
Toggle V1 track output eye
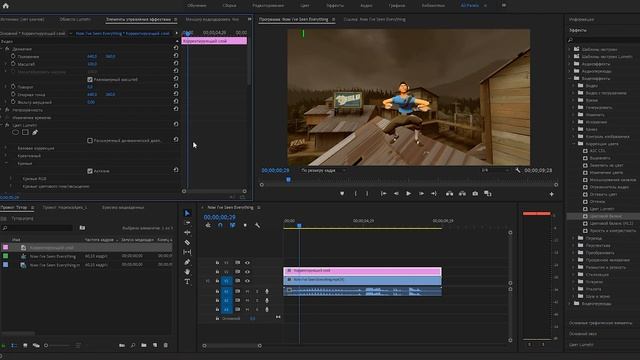click(247, 281)
